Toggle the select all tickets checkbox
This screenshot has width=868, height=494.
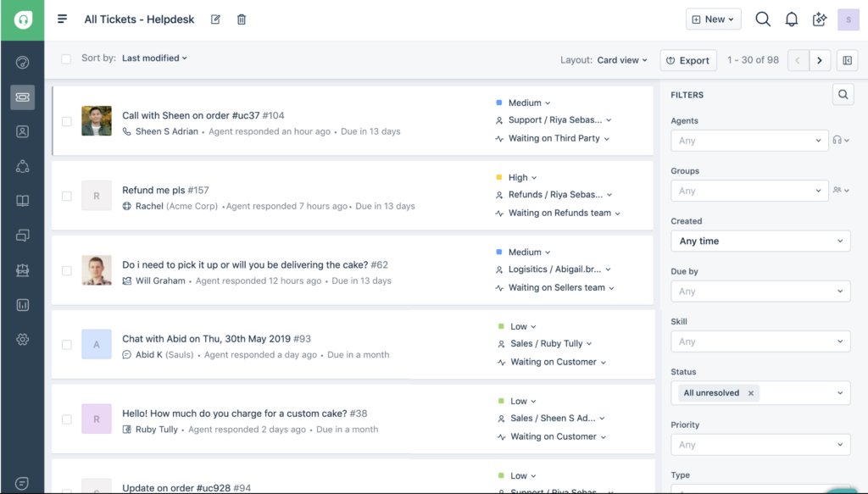[x=66, y=58]
